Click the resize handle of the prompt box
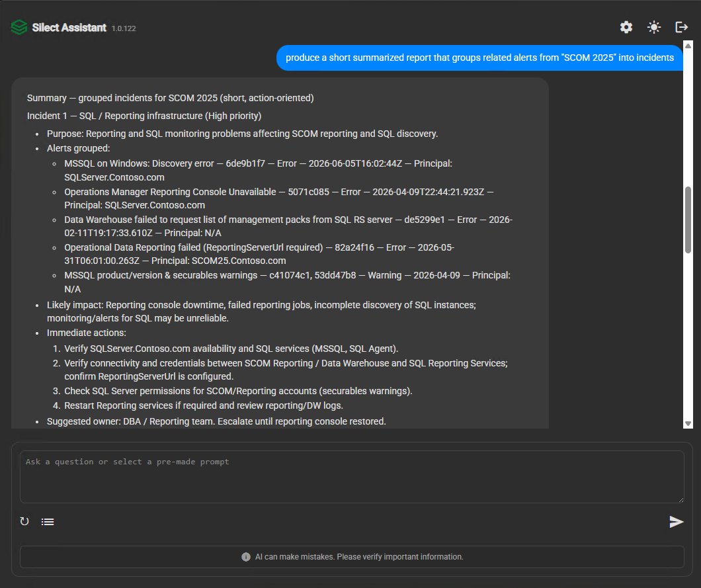The image size is (701, 588). coord(681,500)
